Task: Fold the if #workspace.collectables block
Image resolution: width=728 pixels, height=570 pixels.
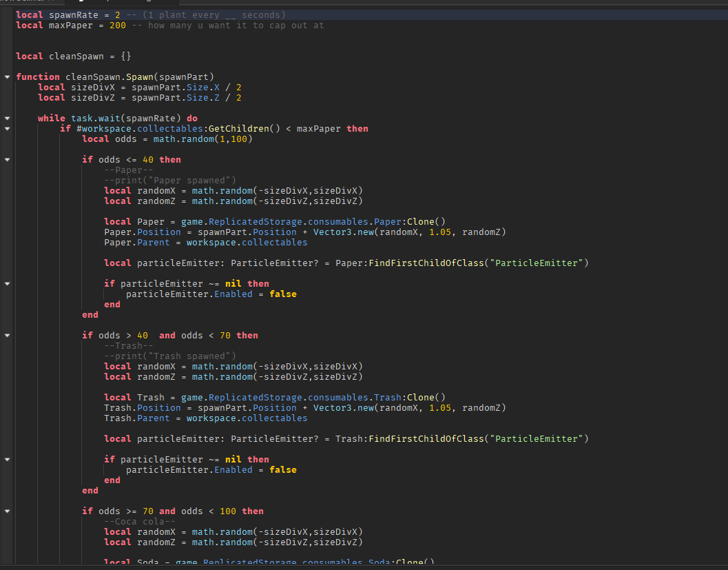Action: click(x=7, y=129)
